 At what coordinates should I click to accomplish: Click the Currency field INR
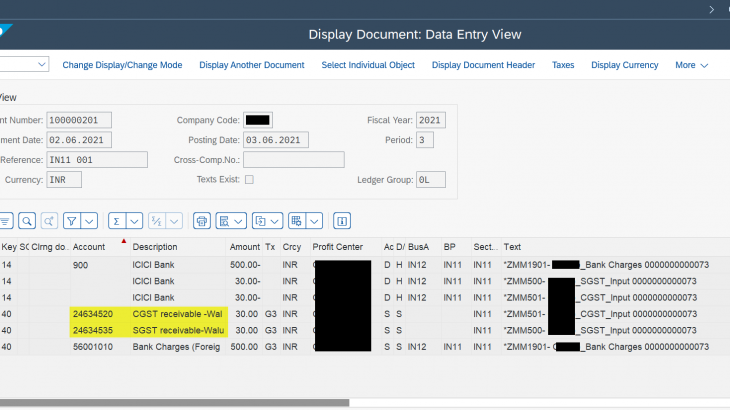point(64,180)
